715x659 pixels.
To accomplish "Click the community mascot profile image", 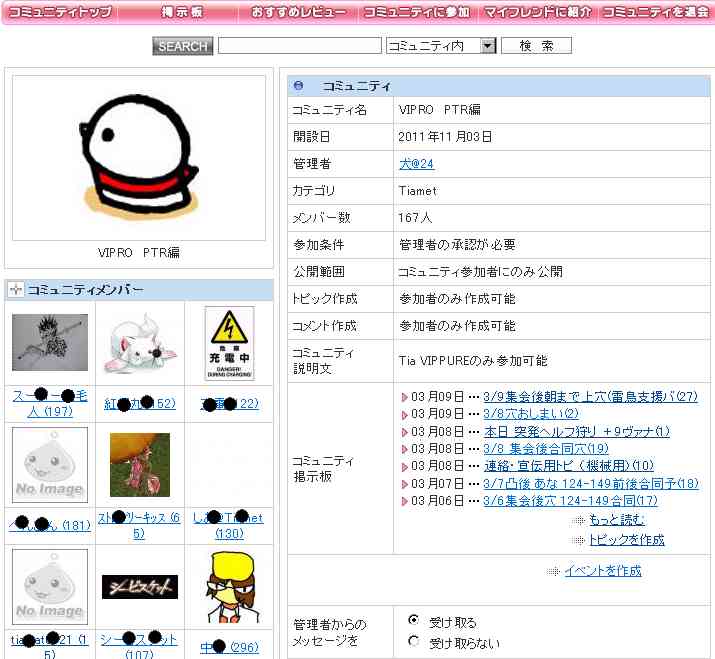I will point(139,156).
